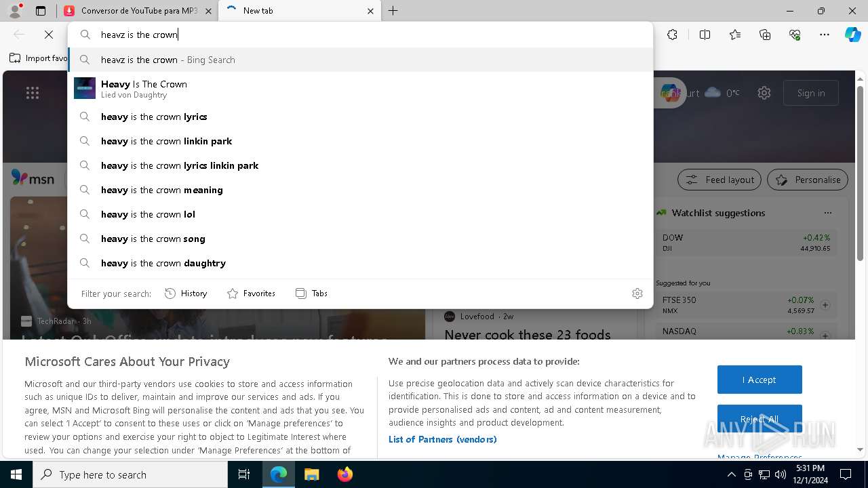
Task: Click the address bar search field
Action: click(x=360, y=35)
